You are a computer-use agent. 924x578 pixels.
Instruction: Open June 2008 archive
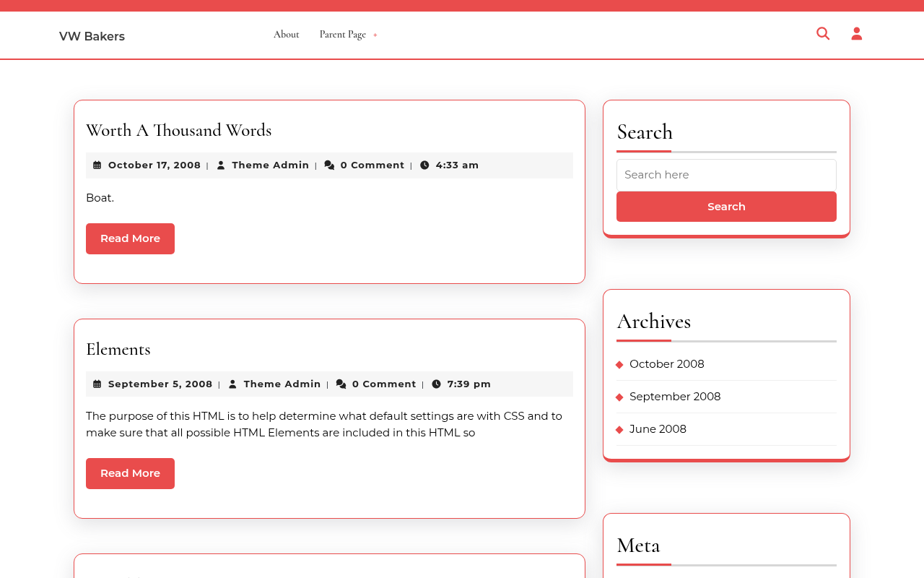click(658, 429)
